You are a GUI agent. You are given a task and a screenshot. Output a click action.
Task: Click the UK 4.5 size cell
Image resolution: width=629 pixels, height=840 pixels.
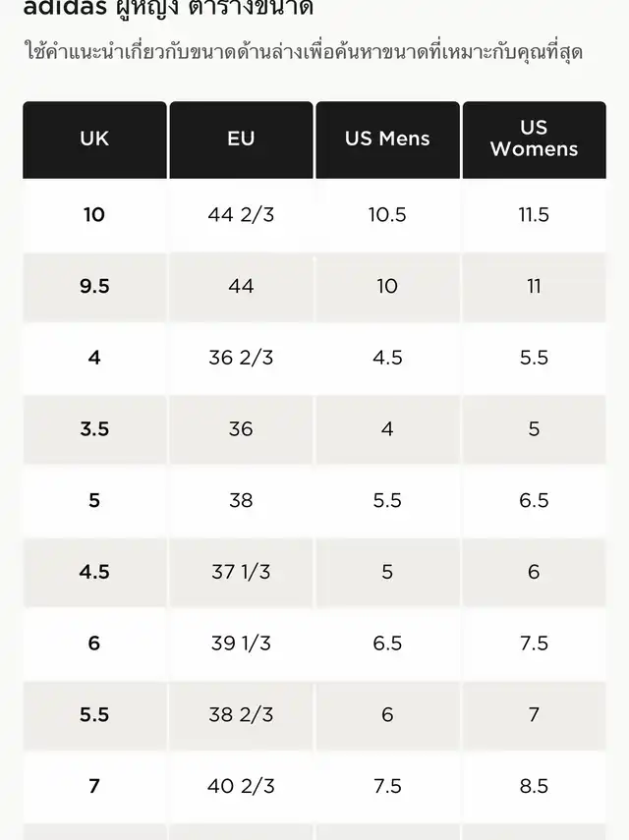[94, 572]
